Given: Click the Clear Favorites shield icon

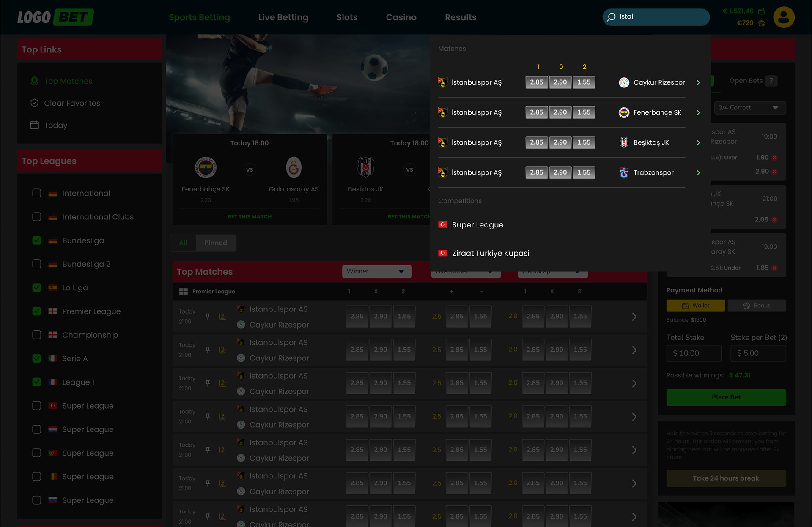Looking at the screenshot, I should [35, 103].
